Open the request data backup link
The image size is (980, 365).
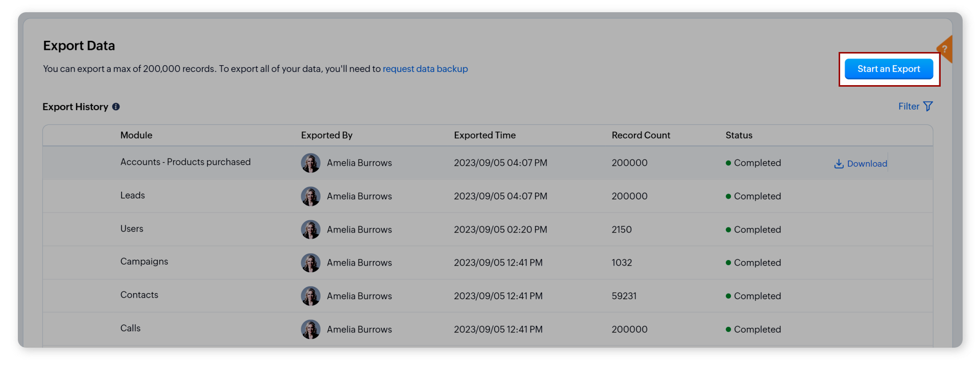tap(425, 69)
